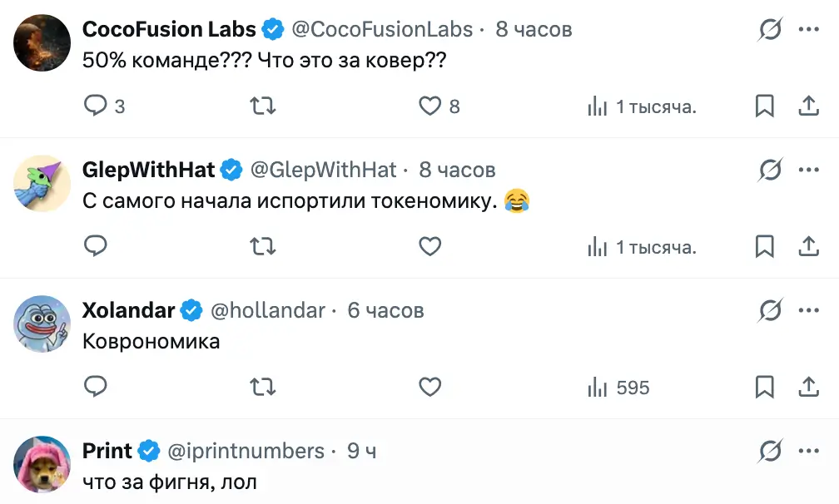Viewport: 839px width, 504px height.
Task: Click Print's doge avatar
Action: (42, 464)
